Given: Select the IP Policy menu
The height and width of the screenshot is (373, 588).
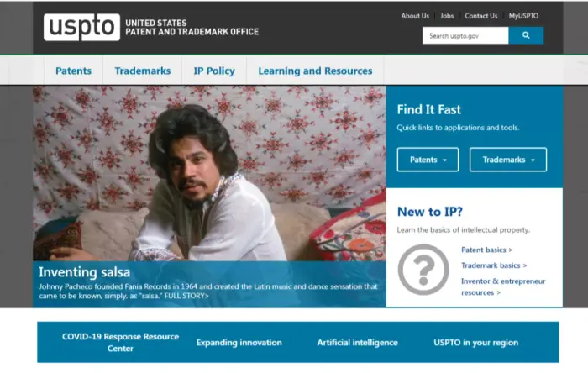Looking at the screenshot, I should point(213,71).
